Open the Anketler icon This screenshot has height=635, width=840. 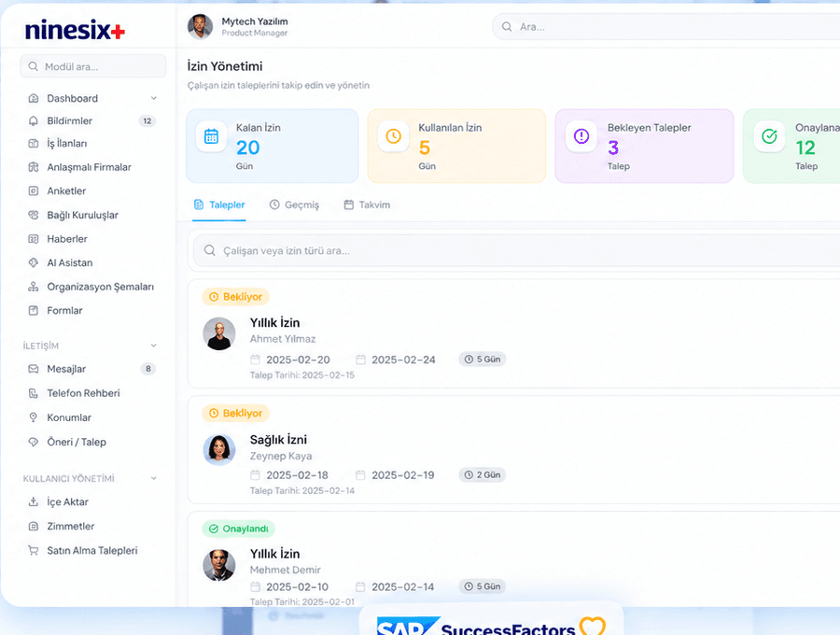tap(34, 190)
